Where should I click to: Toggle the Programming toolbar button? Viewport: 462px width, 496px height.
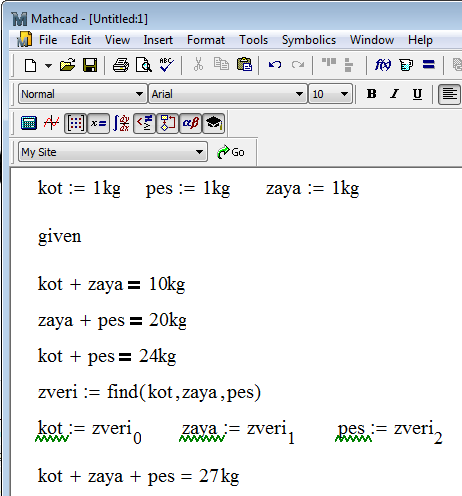pyautogui.click(x=167, y=123)
